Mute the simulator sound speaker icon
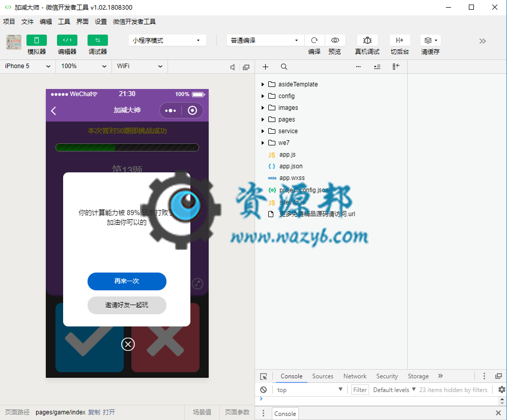The width and height of the screenshot is (507, 420). 233,67
